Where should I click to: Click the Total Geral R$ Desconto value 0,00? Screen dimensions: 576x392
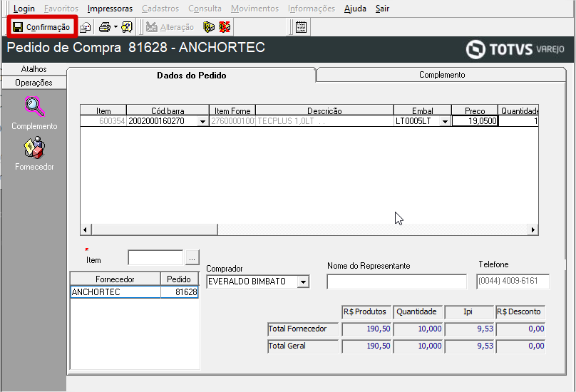[521, 346]
